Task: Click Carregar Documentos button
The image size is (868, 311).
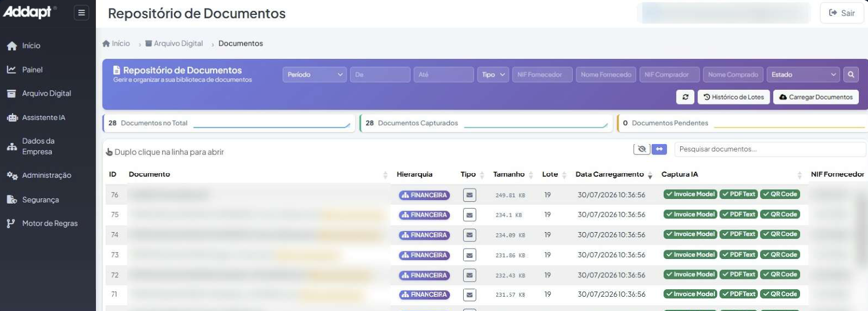Action: pyautogui.click(x=816, y=97)
